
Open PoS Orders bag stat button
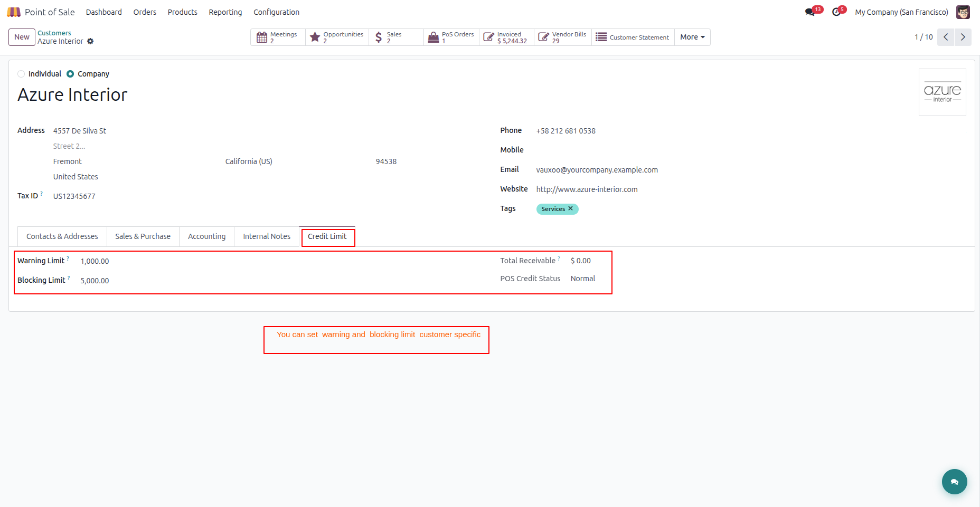point(451,37)
